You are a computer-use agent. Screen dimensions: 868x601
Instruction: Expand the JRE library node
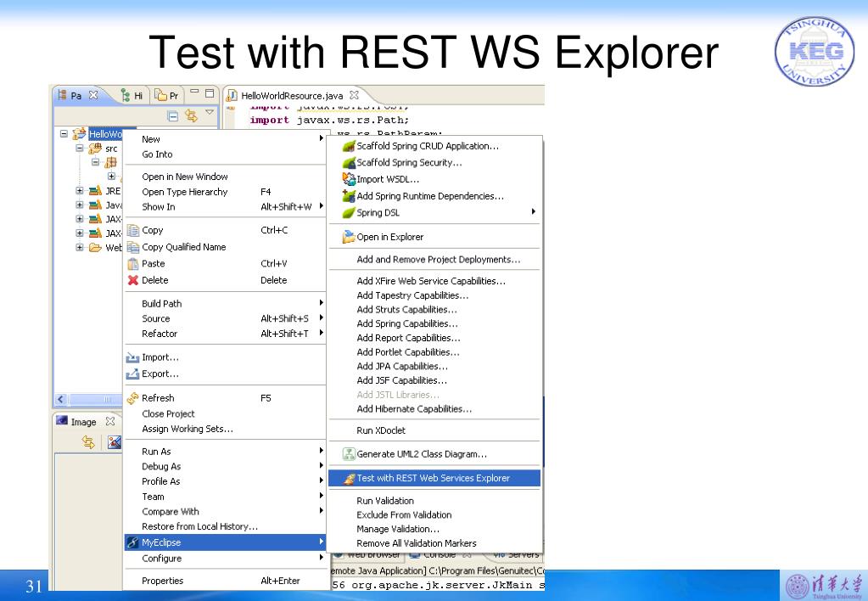[x=80, y=190]
